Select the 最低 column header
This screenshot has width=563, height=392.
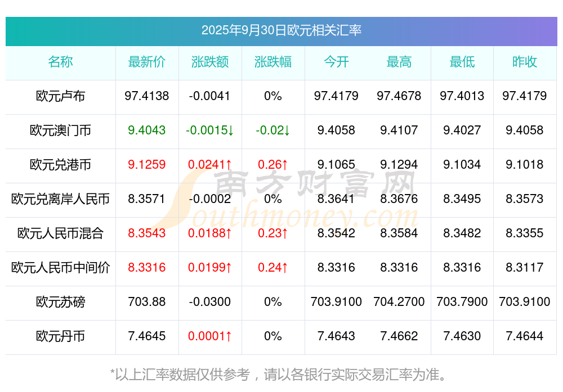(462, 62)
